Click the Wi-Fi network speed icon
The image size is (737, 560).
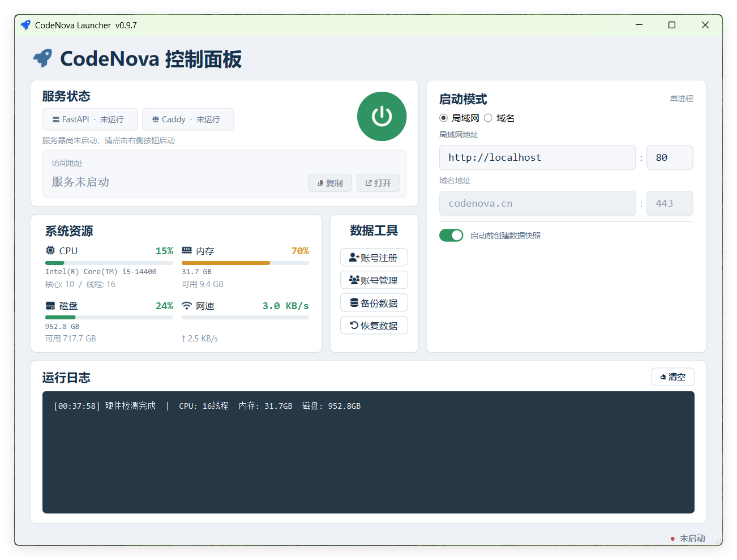(x=187, y=306)
